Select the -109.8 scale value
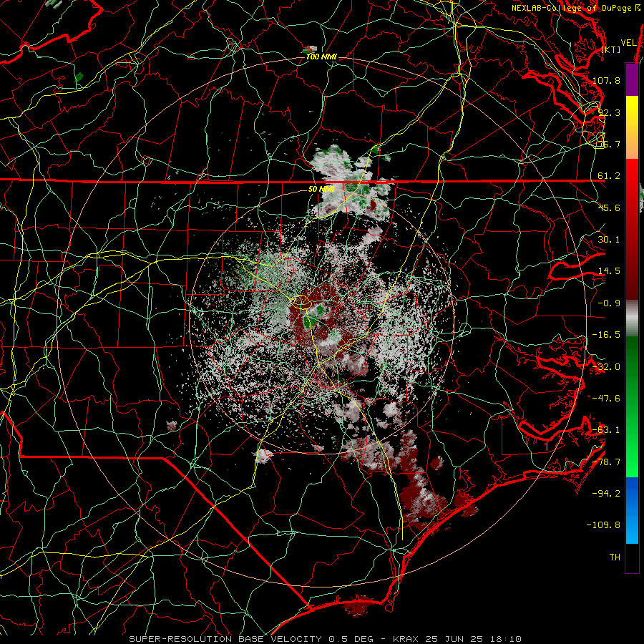This screenshot has height=644, width=644. point(603,525)
